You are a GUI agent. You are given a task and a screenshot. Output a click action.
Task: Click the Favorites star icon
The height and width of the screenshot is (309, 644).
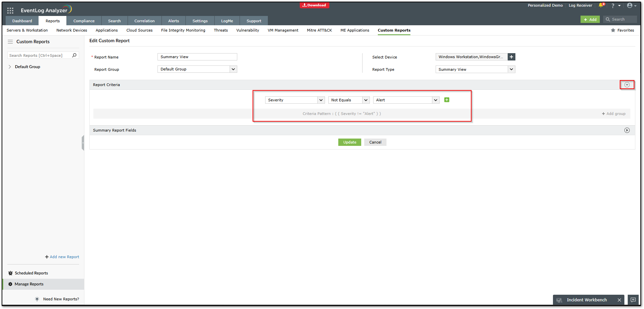613,30
